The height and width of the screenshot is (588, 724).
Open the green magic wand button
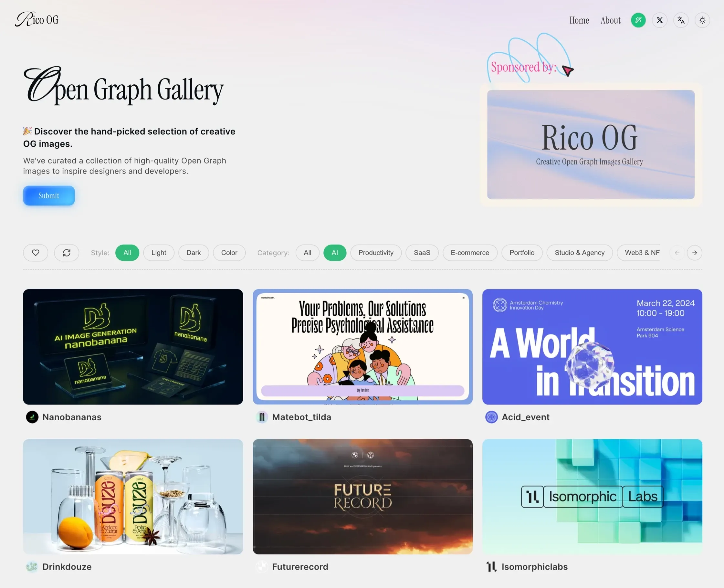638,20
